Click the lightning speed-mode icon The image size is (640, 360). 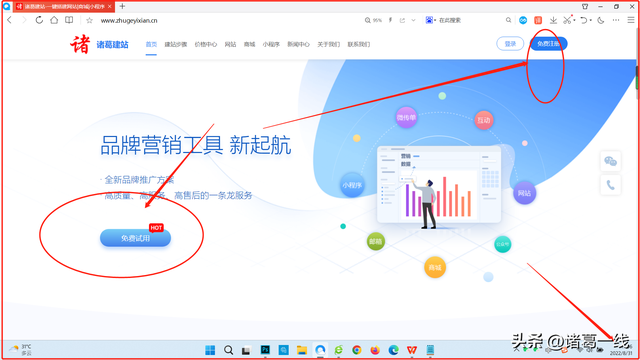tap(390, 20)
